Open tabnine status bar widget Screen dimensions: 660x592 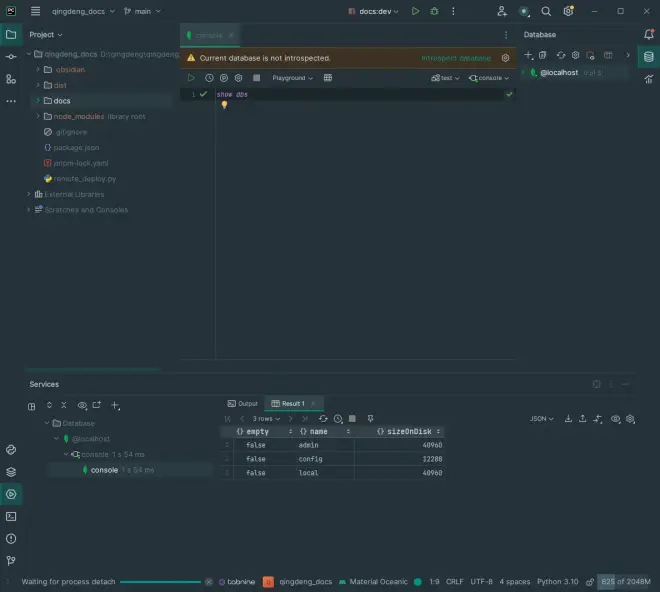[x=237, y=581]
